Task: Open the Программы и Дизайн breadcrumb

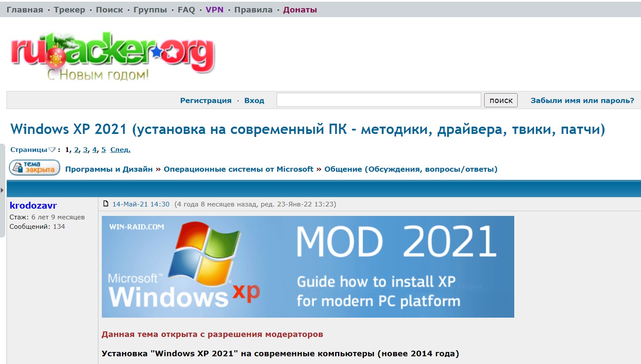Action: [x=109, y=169]
